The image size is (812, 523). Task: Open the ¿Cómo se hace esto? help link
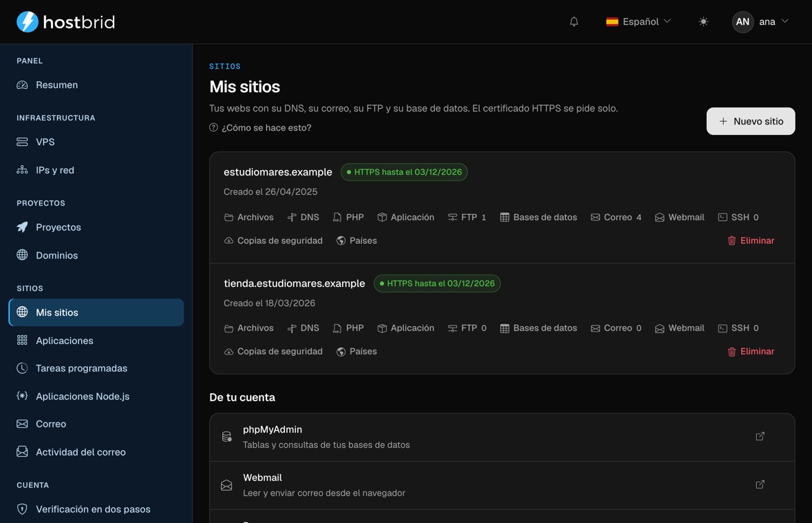[x=261, y=127]
